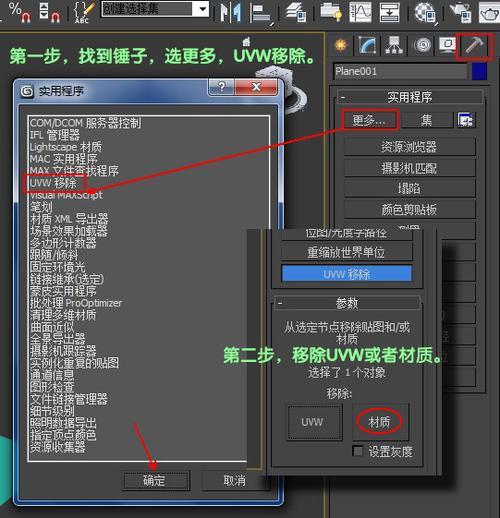The image size is (500, 518).
Task: Open the Graphite ribbon toggle icon
Action: pyautogui.click(x=331, y=12)
